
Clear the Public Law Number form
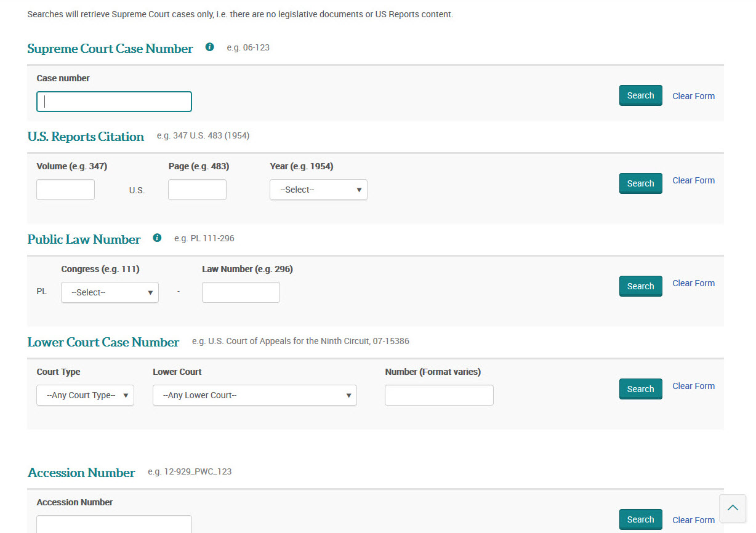pos(693,283)
